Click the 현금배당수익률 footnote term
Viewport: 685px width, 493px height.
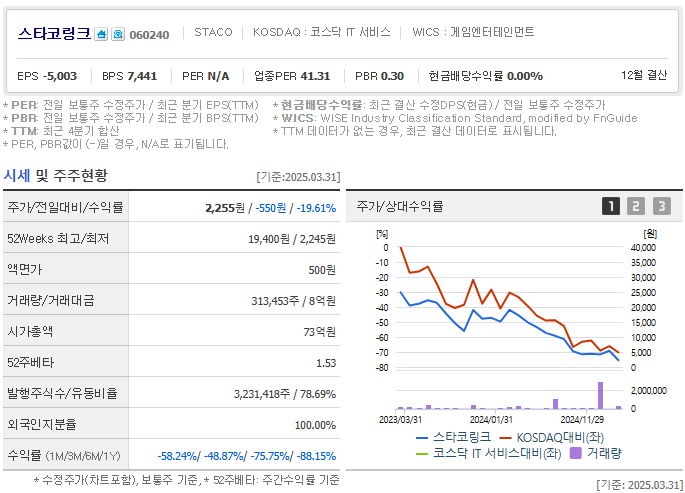(322, 105)
